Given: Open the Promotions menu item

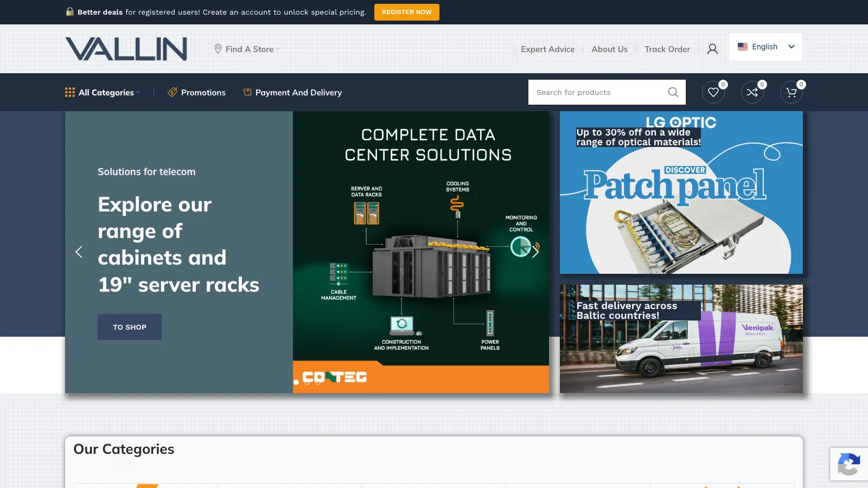Looking at the screenshot, I should (x=196, y=92).
